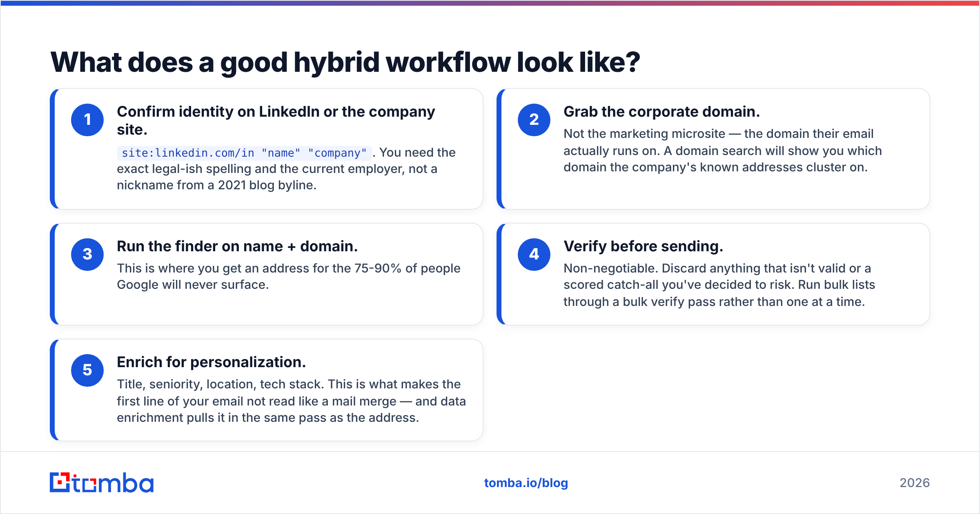Click the step 2 number badge
Screen dimensions: 980x514
click(x=534, y=120)
